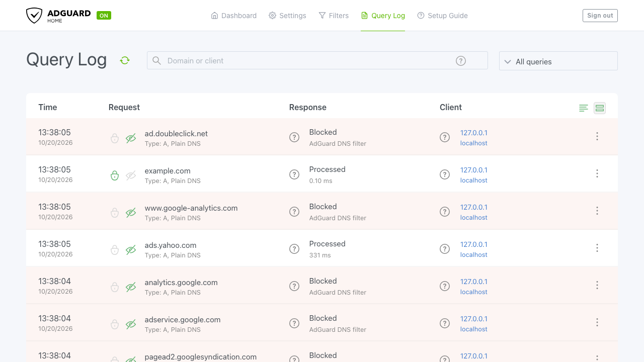Screen dimensions: 644x362
Task: Select the 331 ms response time
Action: pyautogui.click(x=320, y=255)
